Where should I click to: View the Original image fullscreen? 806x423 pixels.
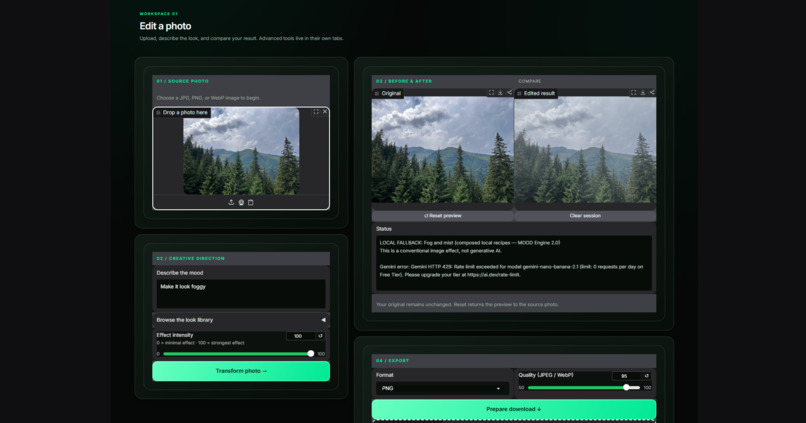491,93
